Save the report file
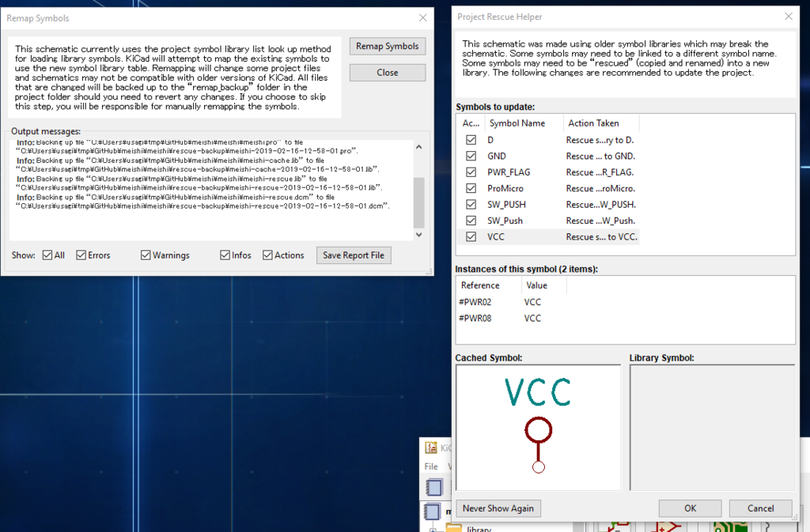Image resolution: width=810 pixels, height=532 pixels. [x=354, y=255]
